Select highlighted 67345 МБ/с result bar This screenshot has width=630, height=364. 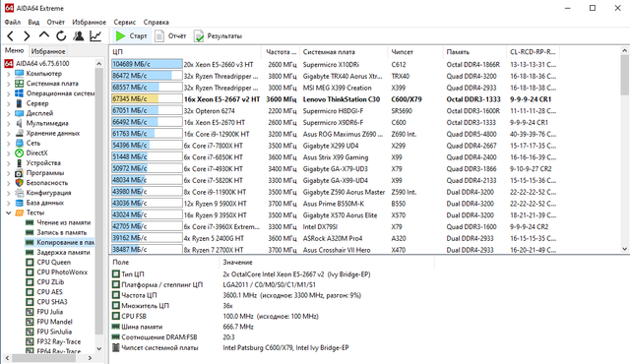tap(147, 99)
